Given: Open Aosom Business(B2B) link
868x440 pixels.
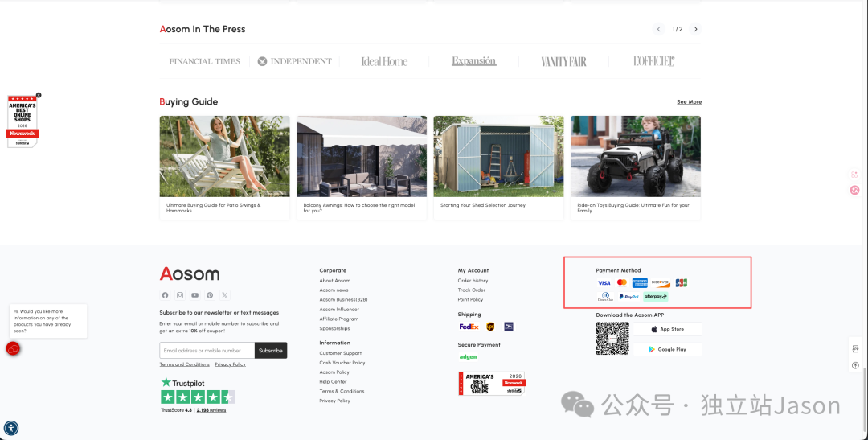Looking at the screenshot, I should [x=343, y=300].
